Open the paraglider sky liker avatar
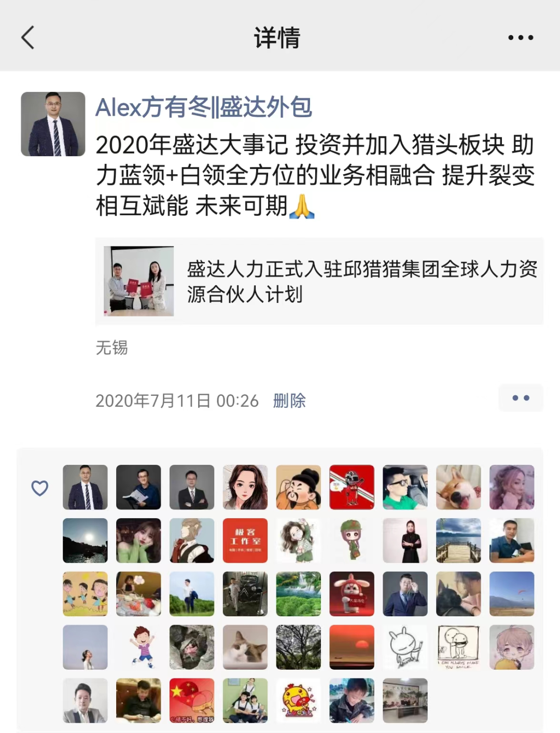Image resolution: width=560 pixels, height=733 pixels. (x=512, y=594)
